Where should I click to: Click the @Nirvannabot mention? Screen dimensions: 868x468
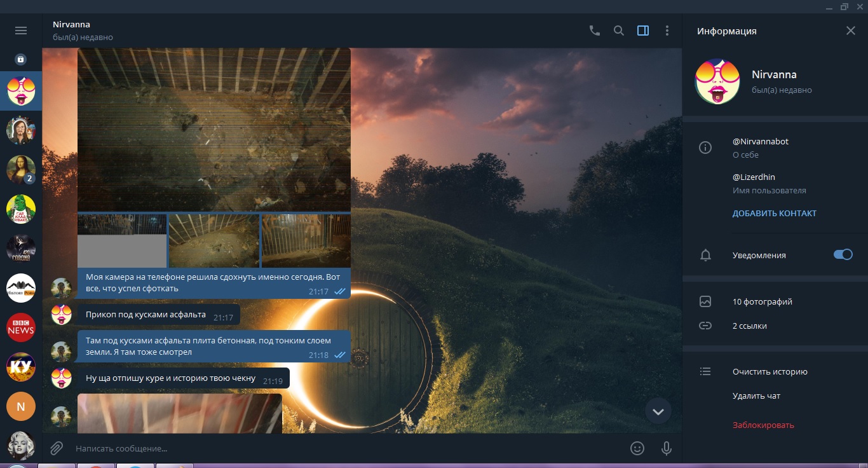pos(761,142)
